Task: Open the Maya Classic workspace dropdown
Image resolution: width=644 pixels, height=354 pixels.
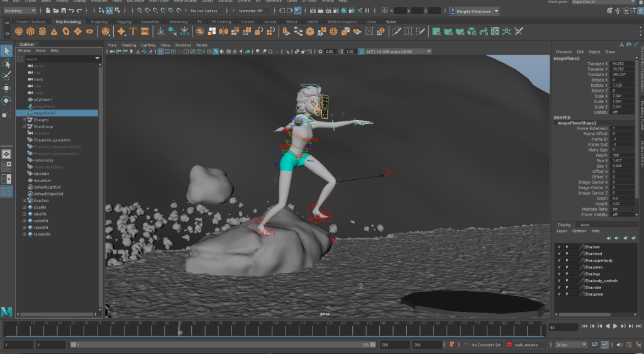Action: click(604, 2)
